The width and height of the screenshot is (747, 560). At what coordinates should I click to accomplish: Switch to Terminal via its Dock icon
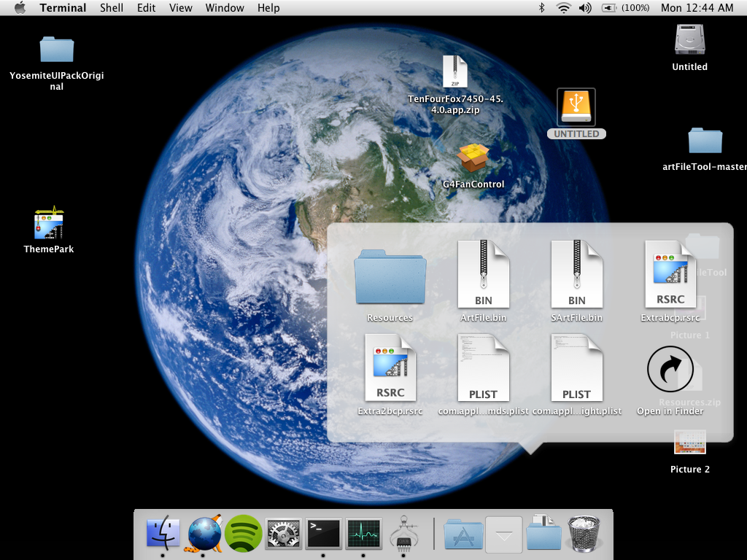(x=323, y=534)
